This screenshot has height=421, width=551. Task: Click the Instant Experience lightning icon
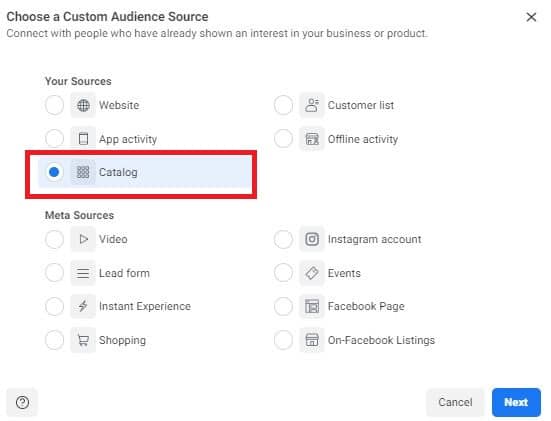(83, 306)
